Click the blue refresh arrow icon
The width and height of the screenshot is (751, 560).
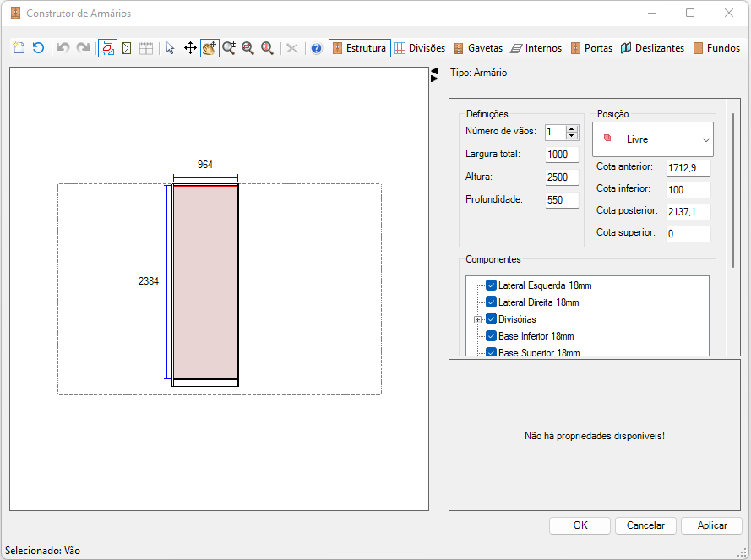click(38, 48)
